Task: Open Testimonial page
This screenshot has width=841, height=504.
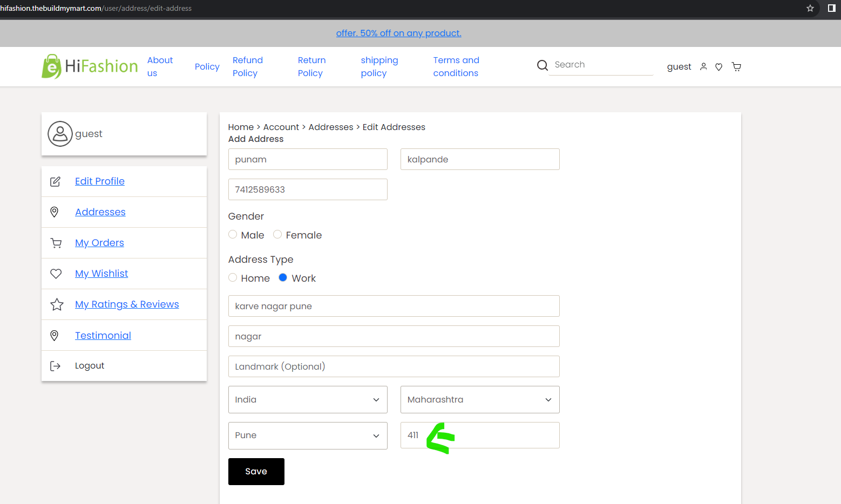Action: pos(103,336)
